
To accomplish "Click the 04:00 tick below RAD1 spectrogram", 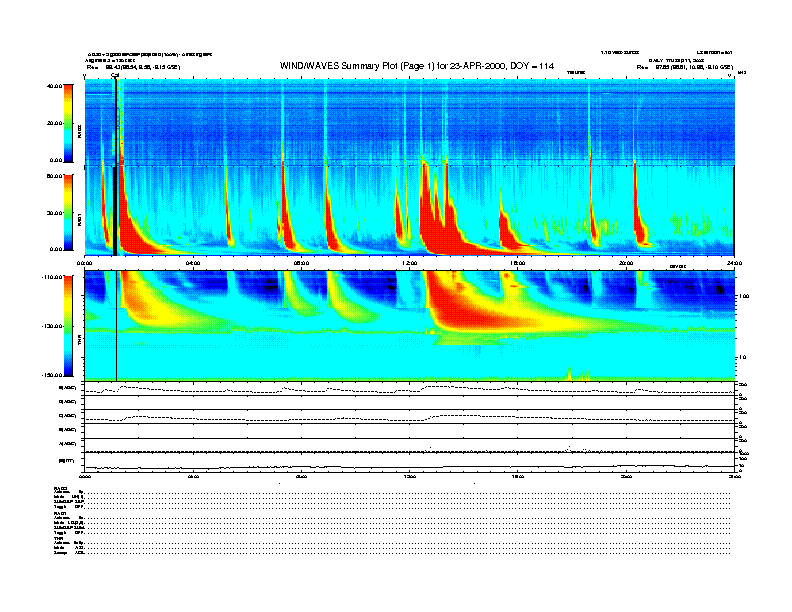I will tap(193, 263).
